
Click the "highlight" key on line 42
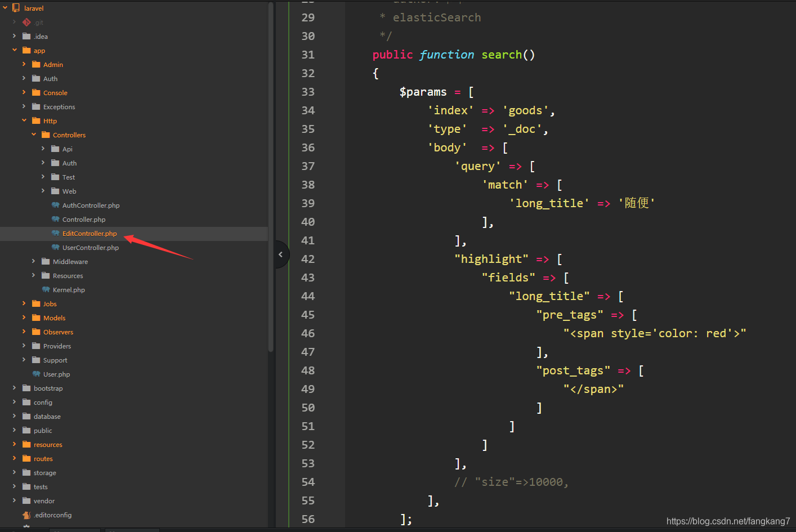point(491,259)
